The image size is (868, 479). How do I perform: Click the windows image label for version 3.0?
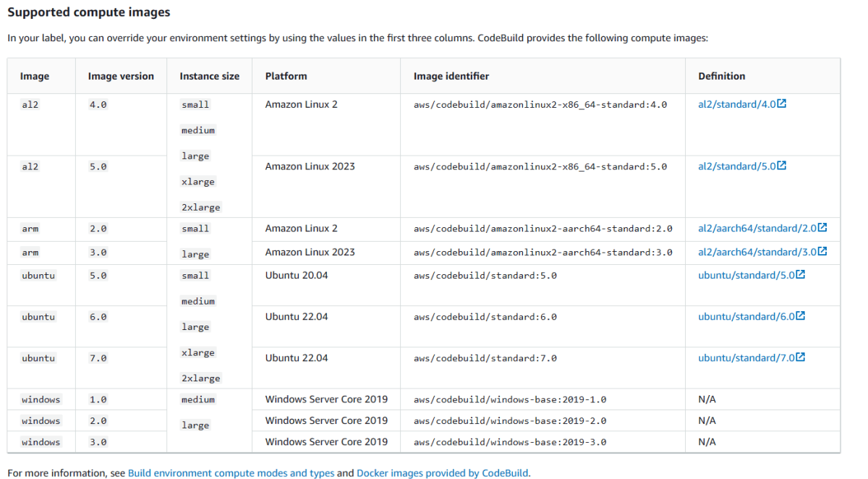point(41,442)
